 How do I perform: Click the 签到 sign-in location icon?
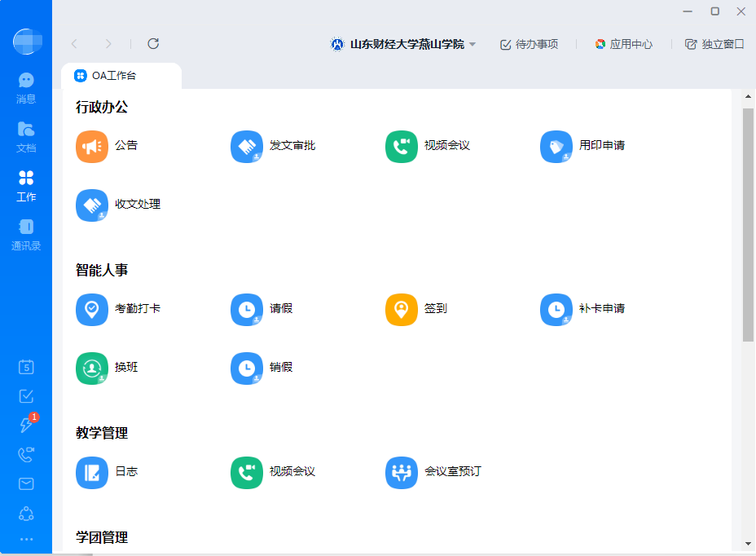click(402, 310)
